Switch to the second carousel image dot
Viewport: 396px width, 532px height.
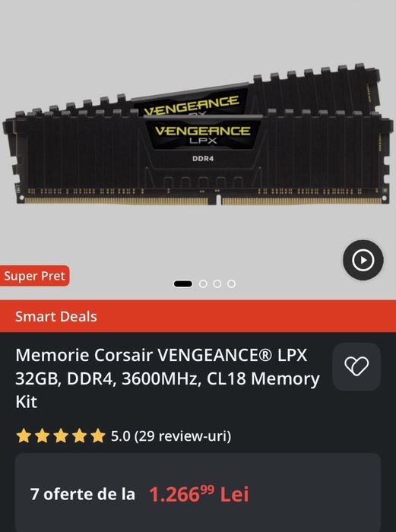pyautogui.click(x=203, y=283)
